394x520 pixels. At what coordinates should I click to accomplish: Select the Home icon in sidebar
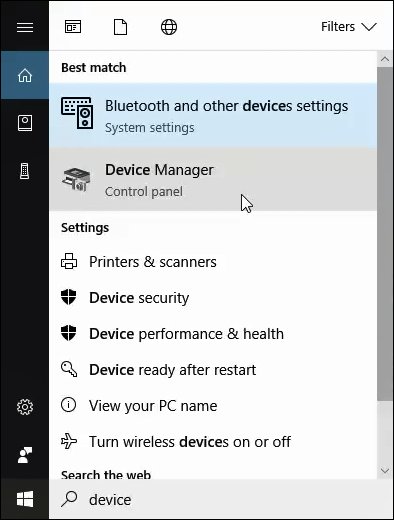point(25,75)
